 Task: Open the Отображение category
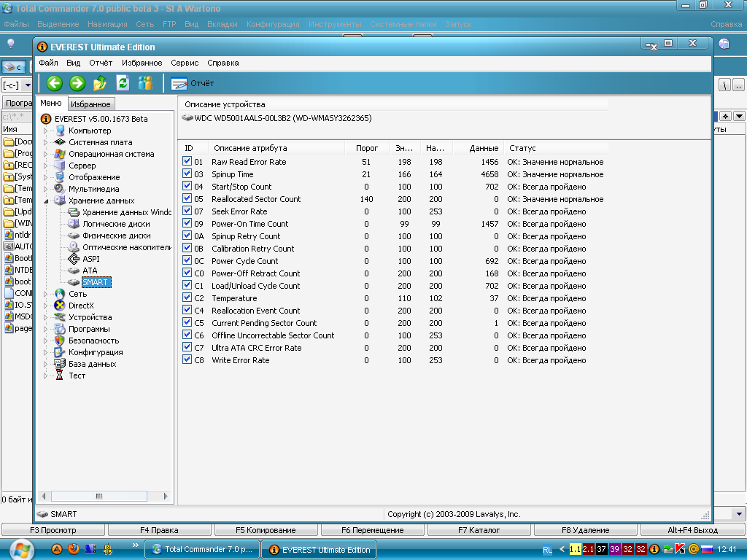pos(94,177)
